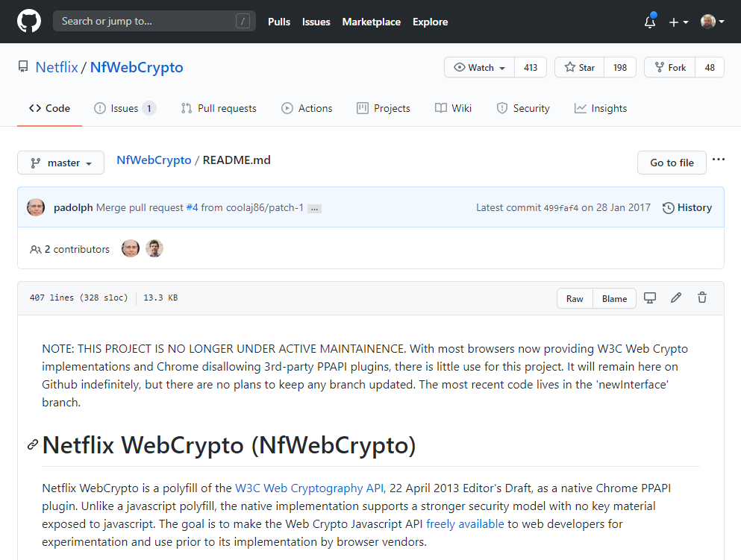Select the Projects tab

[x=384, y=108]
